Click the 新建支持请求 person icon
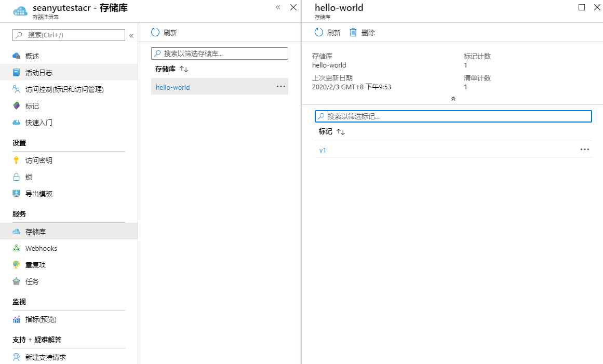Screen dimensions: 603x364 16,357
